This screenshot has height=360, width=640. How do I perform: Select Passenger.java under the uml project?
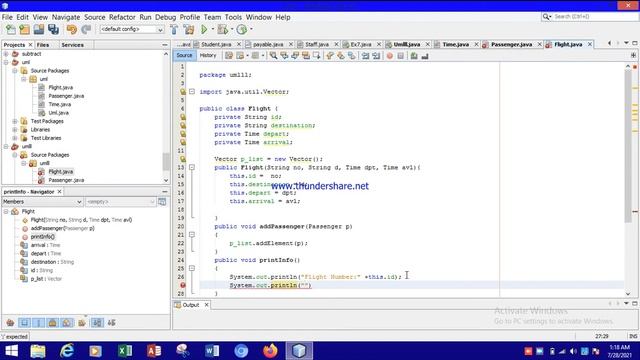[66, 96]
